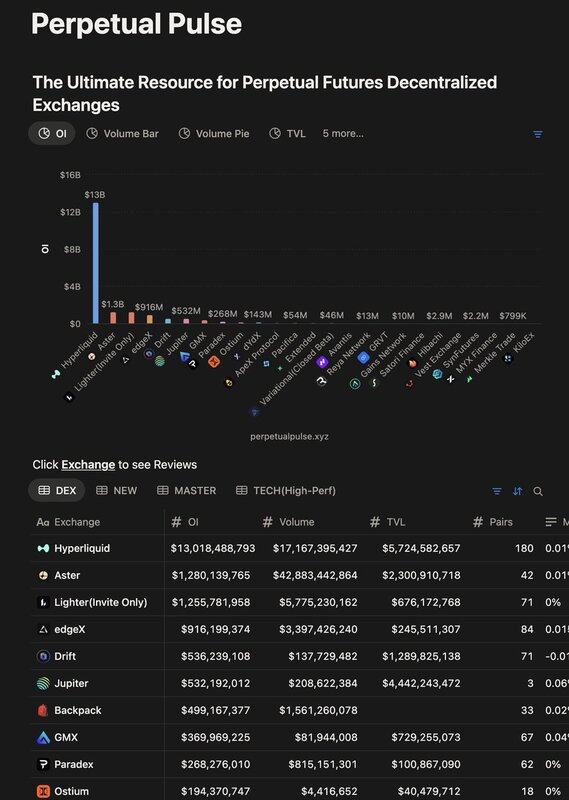Open the TECH(High-Perf) table tab

286,490
